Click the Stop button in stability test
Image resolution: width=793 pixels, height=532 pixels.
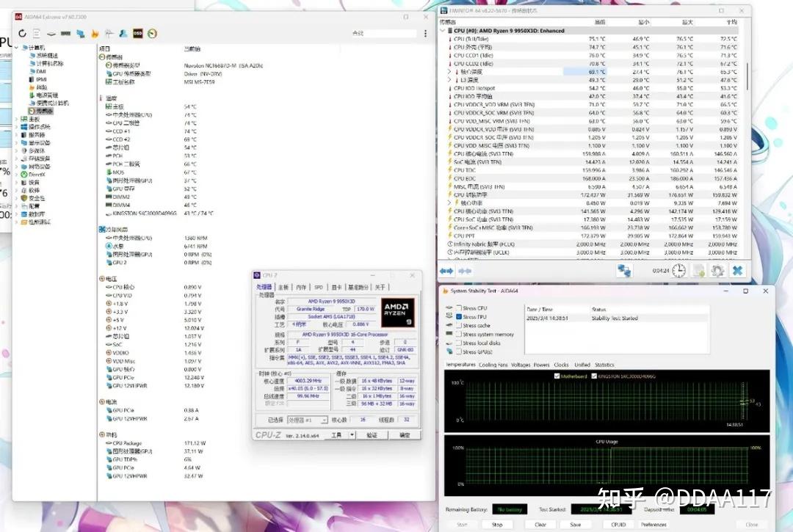click(497, 525)
